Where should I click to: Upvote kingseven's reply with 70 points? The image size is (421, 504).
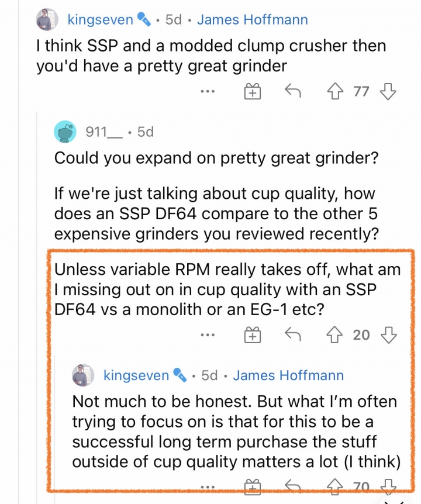coord(335,486)
